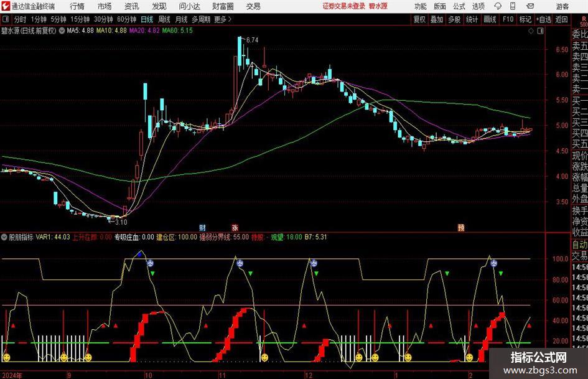The image size is (588, 379).
Task: Add stock with +自选 button
Action: point(544,19)
